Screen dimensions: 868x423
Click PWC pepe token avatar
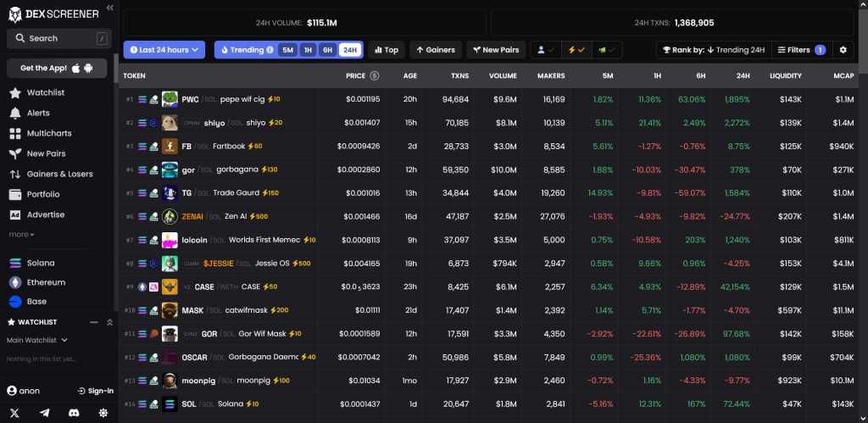170,100
